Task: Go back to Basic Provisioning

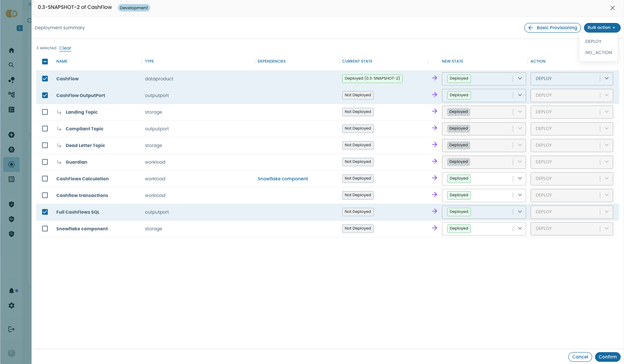Action: [x=552, y=28]
